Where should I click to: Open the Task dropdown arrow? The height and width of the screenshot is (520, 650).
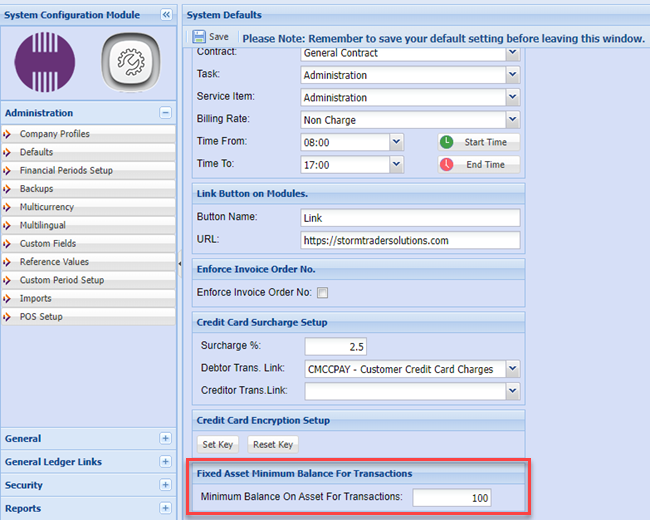pos(513,75)
